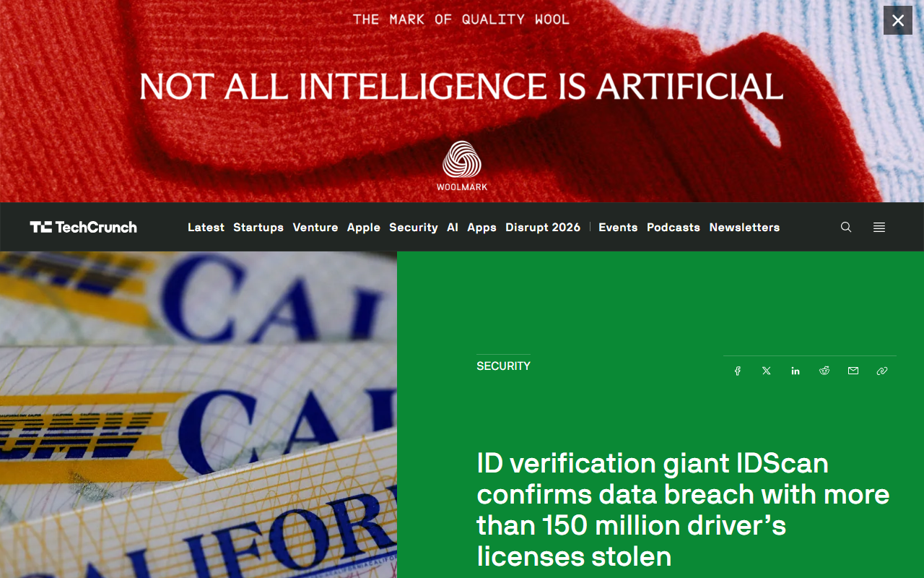This screenshot has height=578, width=924.
Task: Open Venture nav item
Action: (x=315, y=227)
